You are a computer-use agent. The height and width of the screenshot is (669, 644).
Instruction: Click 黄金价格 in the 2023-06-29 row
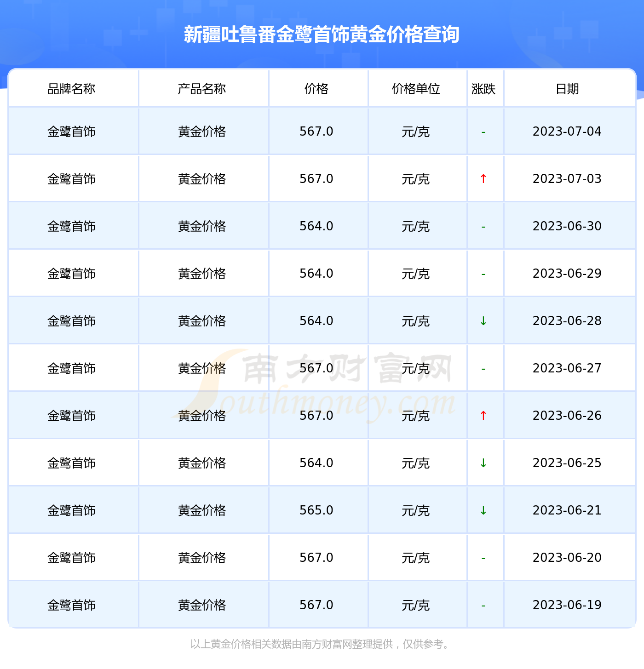(x=202, y=274)
